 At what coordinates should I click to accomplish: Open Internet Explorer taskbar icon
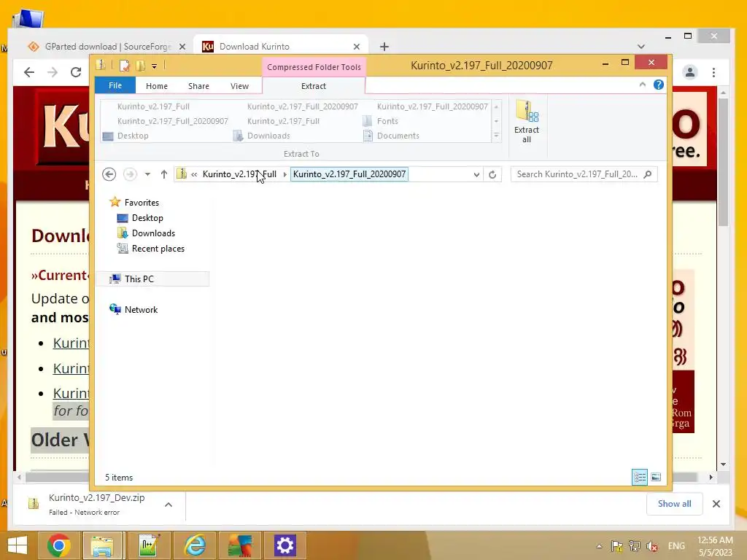pyautogui.click(x=194, y=545)
